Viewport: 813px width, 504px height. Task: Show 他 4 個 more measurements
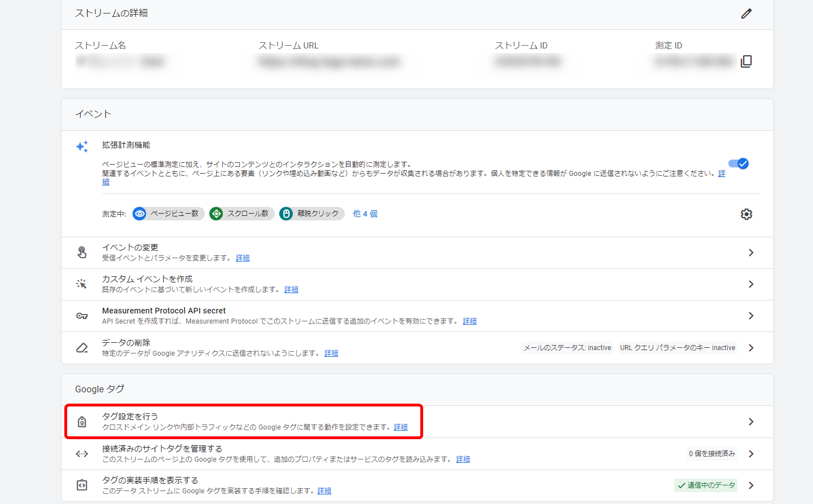365,214
